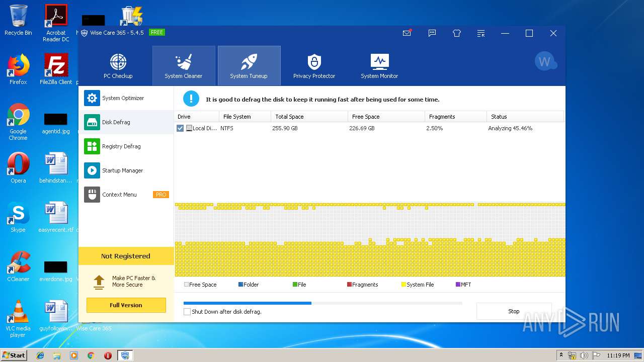Click the Not Registered banner
Image resolution: width=644 pixels, height=362 pixels.
point(126,256)
